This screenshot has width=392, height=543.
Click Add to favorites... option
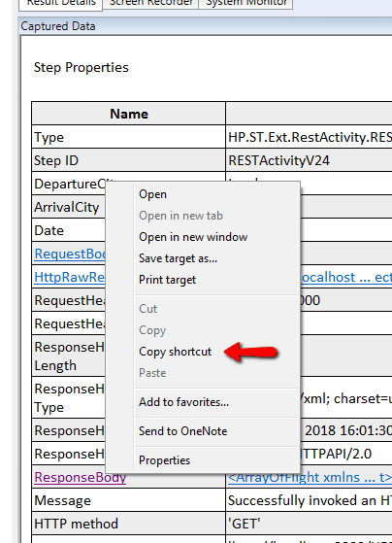(x=183, y=402)
